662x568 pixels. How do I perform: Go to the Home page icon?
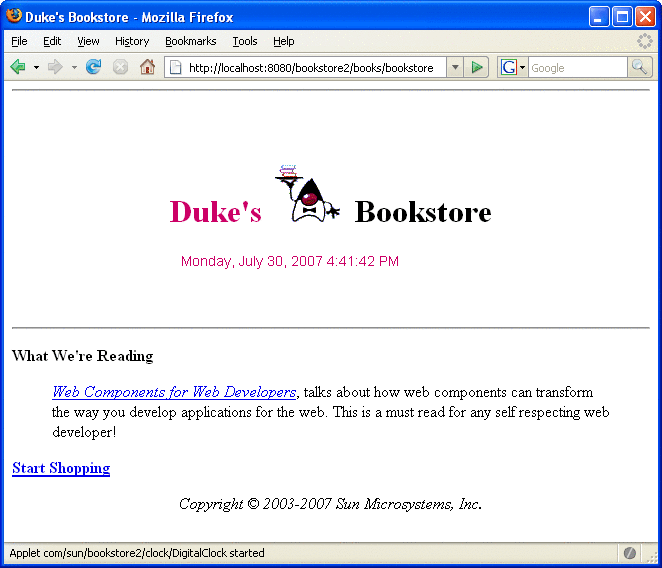(147, 67)
